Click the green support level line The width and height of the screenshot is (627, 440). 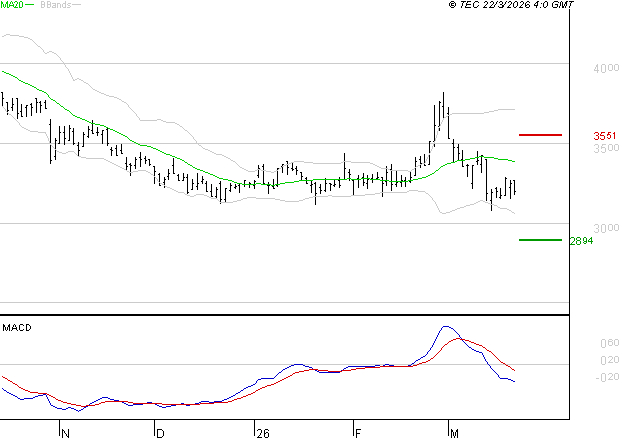[540, 240]
